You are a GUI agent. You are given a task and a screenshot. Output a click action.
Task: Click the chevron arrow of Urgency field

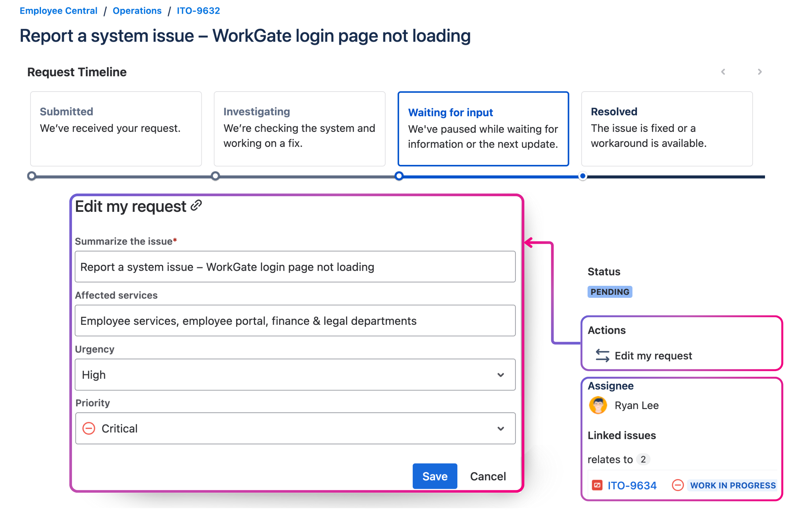click(501, 375)
